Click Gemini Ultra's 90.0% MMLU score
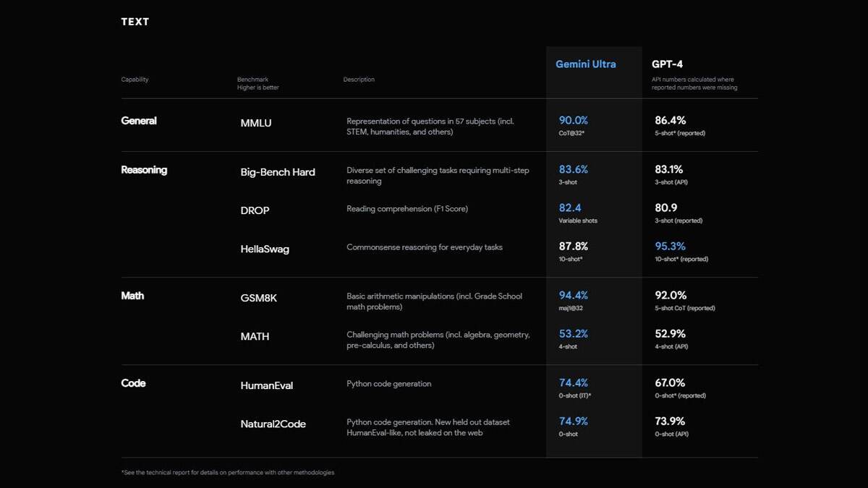Viewport: 868px width, 488px height. click(574, 121)
